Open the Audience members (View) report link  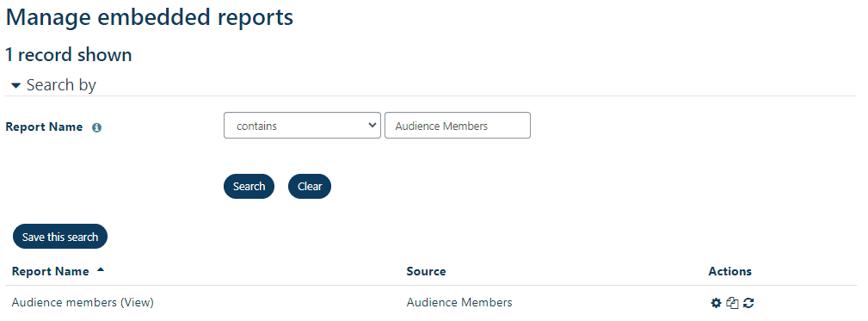(x=83, y=303)
